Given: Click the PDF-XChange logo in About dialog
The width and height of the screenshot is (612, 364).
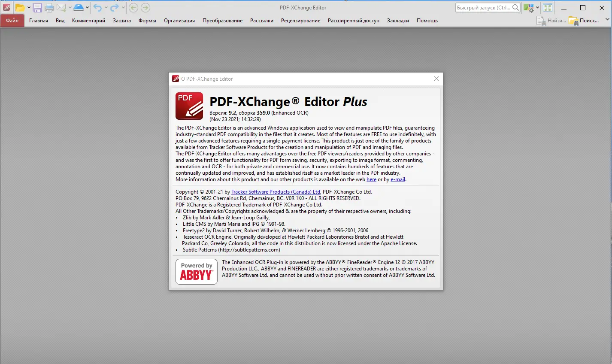Looking at the screenshot, I should coord(189,106).
